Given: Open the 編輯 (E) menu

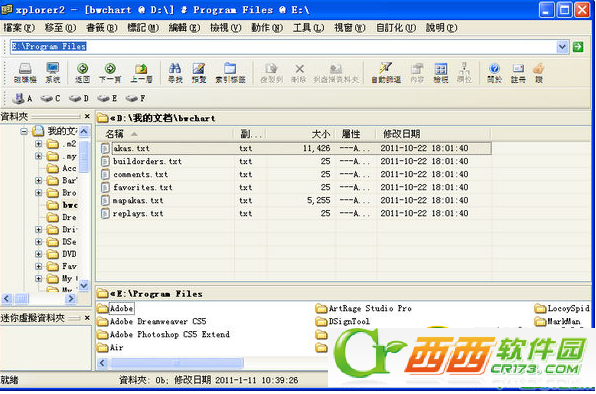Looking at the screenshot, I should tap(184, 28).
